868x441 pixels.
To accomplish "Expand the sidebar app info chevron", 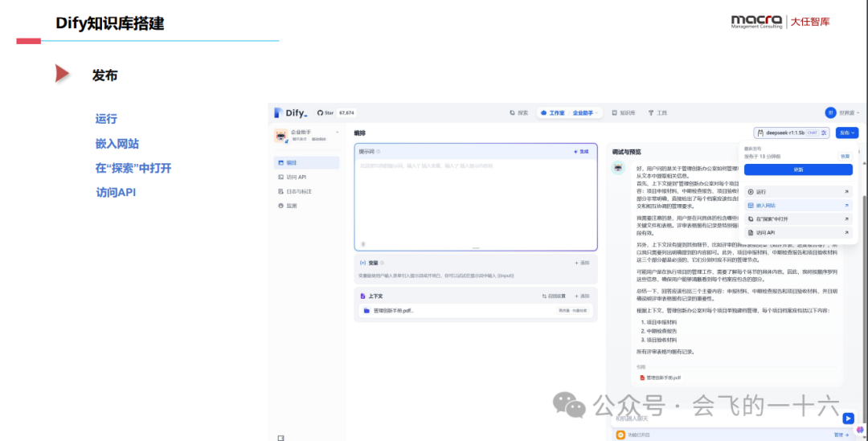I will pyautogui.click(x=337, y=133).
